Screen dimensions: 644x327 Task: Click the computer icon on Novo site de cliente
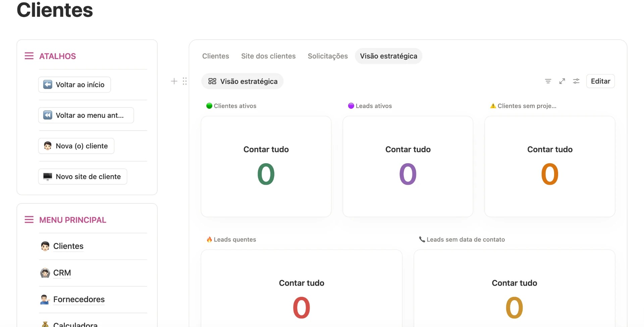point(48,176)
